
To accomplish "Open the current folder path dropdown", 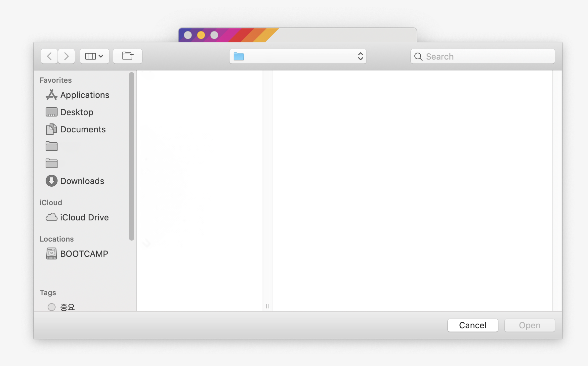I will pos(298,56).
